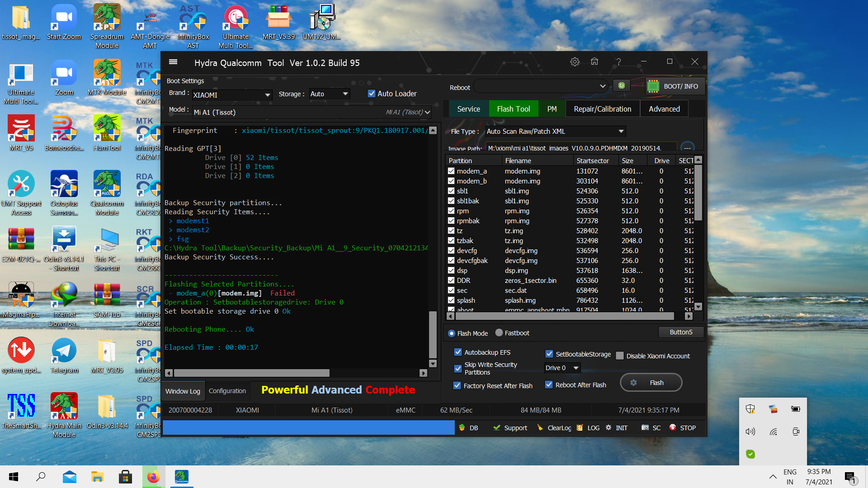868x488 pixels.
Task: Toggle Autobackup EFS checkbox
Action: click(x=458, y=352)
